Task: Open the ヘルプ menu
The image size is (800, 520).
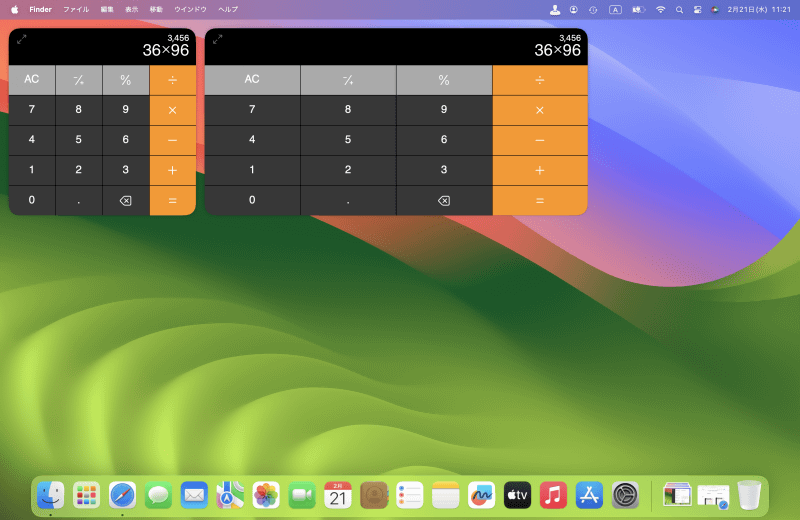Action: point(228,9)
